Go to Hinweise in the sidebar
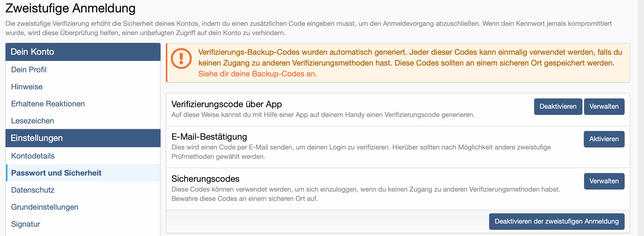644x236 pixels. tap(27, 87)
